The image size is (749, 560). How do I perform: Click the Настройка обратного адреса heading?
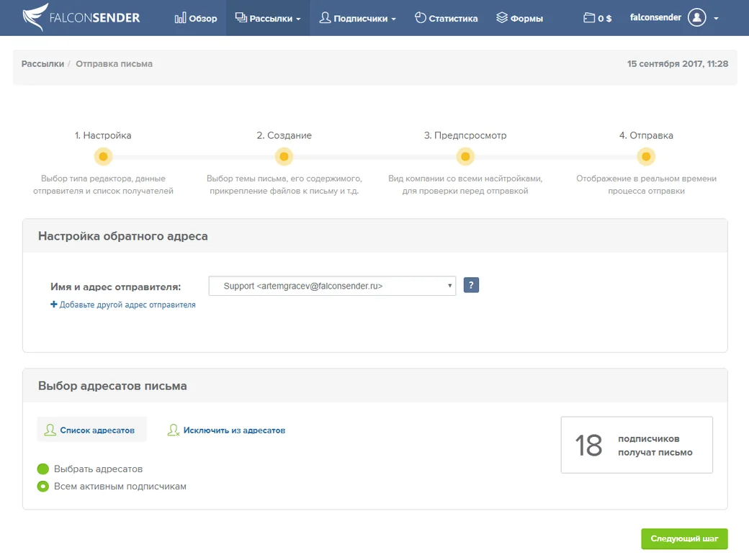pyautogui.click(x=122, y=236)
